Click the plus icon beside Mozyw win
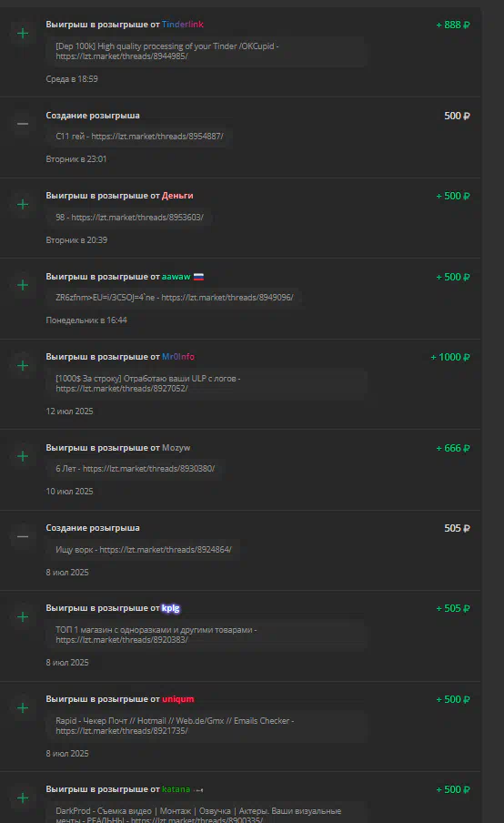The width and height of the screenshot is (504, 823). click(23, 456)
